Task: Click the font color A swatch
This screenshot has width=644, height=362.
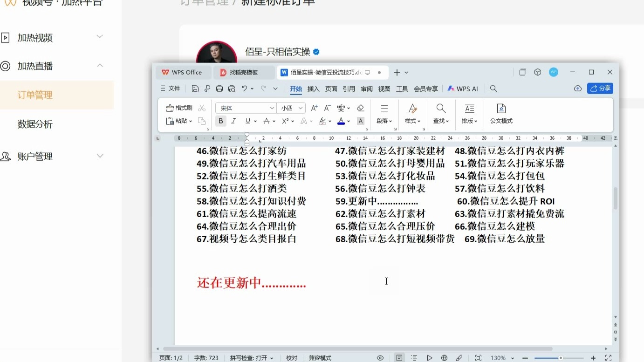Action: click(x=341, y=121)
